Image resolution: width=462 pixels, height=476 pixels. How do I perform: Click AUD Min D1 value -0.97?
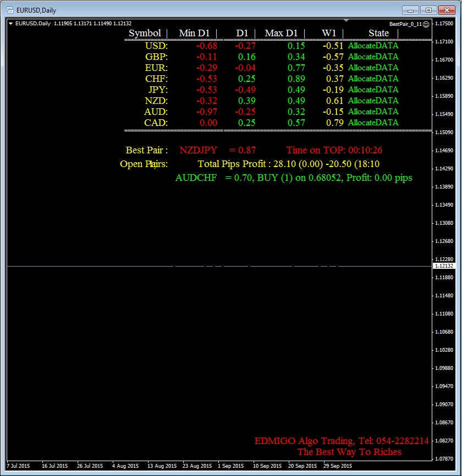tap(207, 112)
